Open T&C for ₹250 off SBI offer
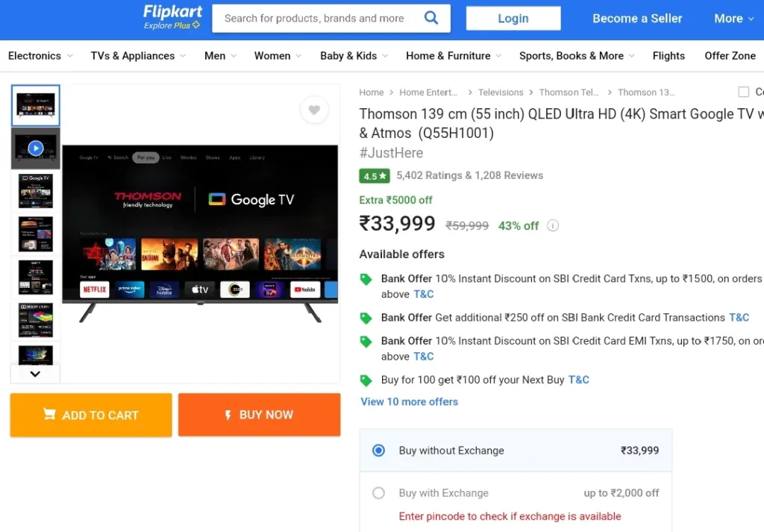Viewport: 764px width, 532px height. click(x=739, y=318)
